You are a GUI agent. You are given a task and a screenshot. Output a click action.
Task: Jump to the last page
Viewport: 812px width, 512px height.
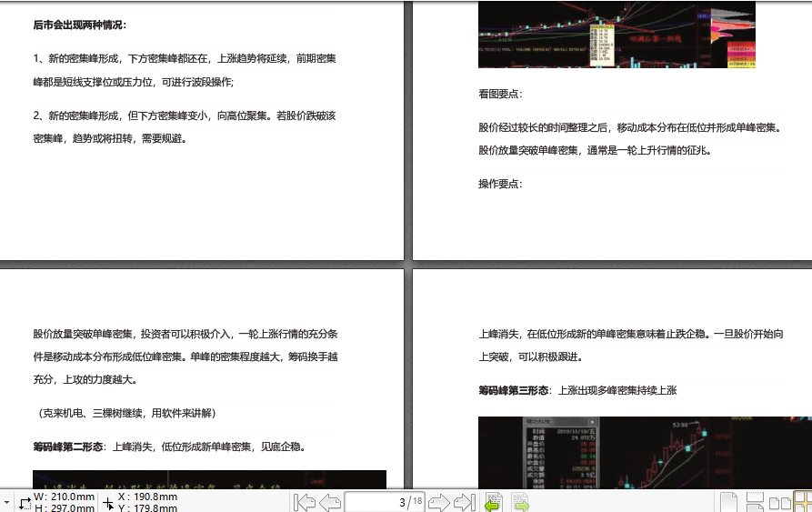pyautogui.click(x=465, y=502)
